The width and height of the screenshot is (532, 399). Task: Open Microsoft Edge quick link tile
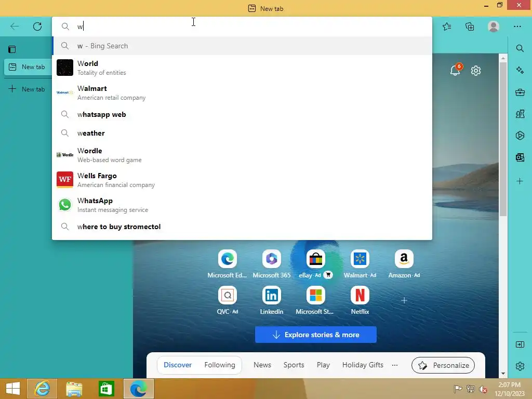pyautogui.click(x=228, y=264)
